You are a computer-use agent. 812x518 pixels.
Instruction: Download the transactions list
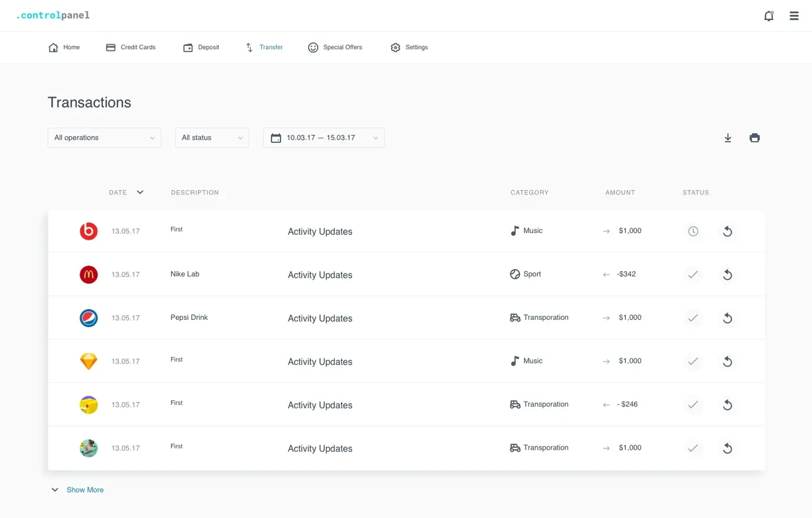[x=727, y=138]
